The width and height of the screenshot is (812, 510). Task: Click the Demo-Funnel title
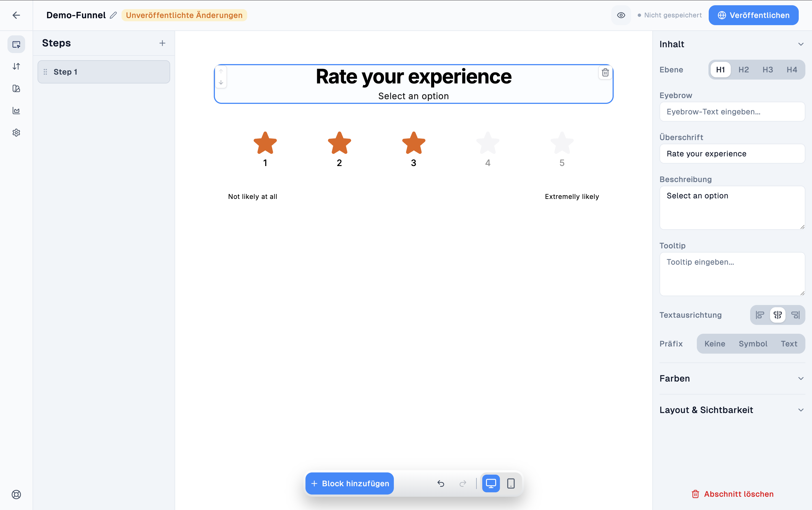click(76, 15)
